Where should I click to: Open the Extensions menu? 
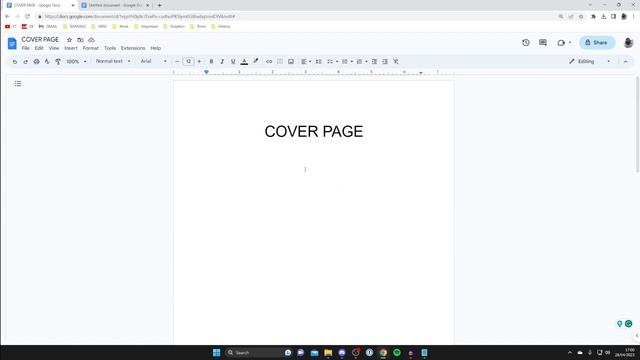click(x=133, y=48)
